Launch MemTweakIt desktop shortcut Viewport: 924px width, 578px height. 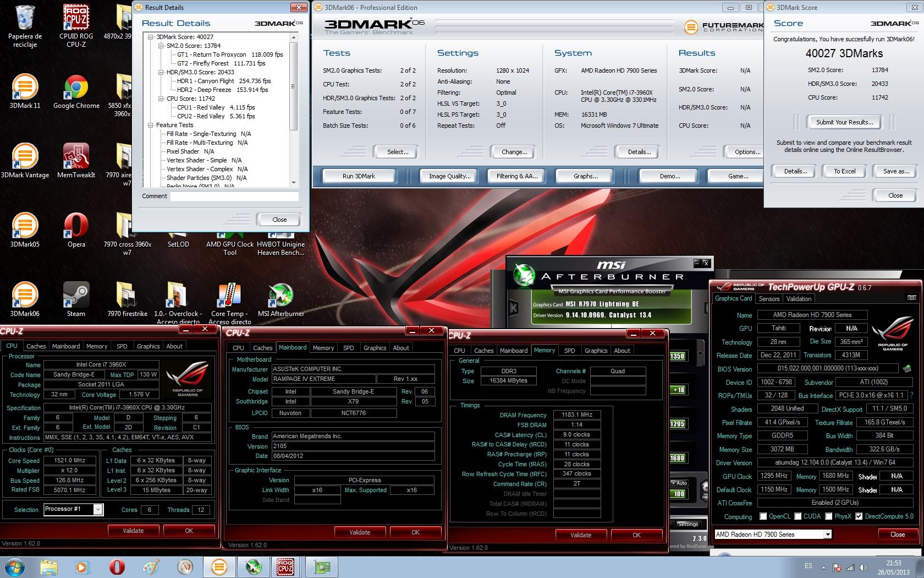[76, 161]
